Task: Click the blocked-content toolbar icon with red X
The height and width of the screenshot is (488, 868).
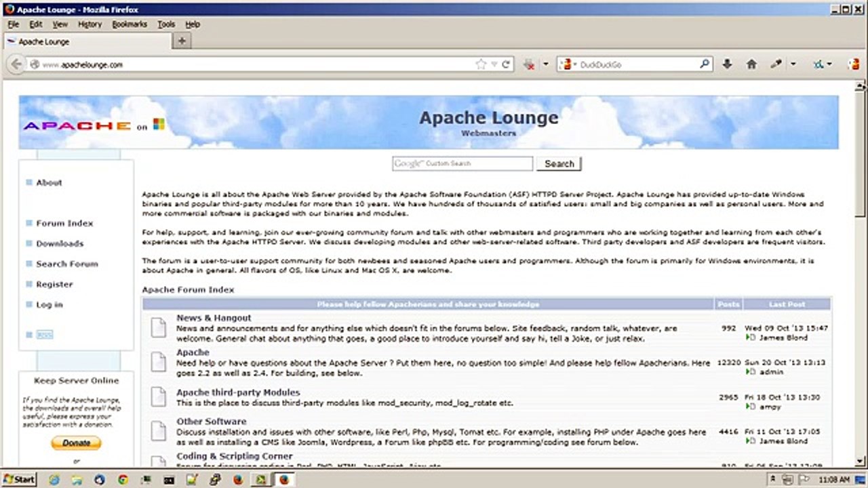Action: [x=530, y=64]
